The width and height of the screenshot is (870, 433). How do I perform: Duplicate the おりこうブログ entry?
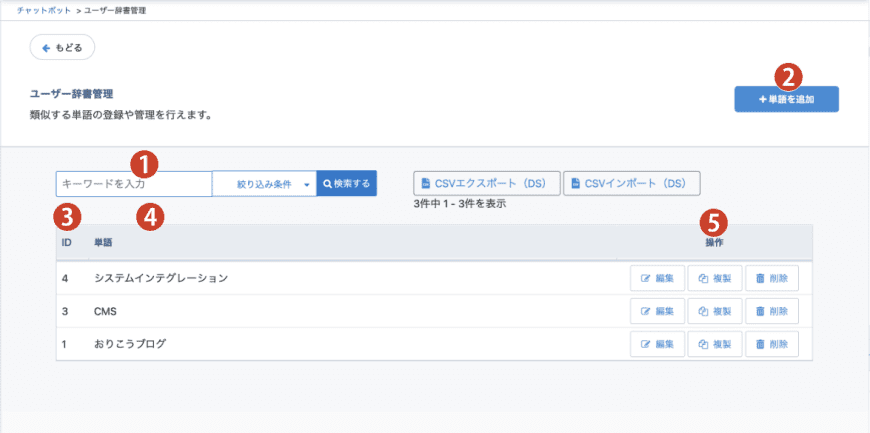pos(715,344)
